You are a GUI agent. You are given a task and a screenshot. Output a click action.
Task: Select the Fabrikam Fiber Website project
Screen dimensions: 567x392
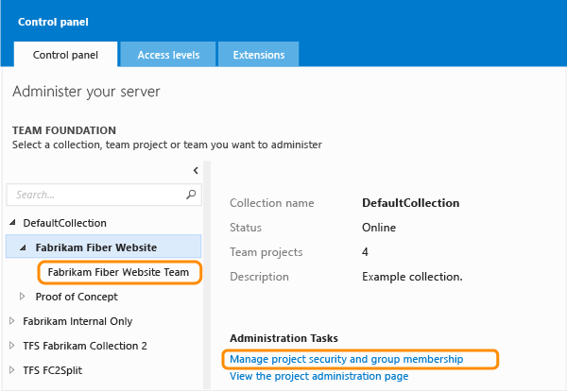[103, 246]
